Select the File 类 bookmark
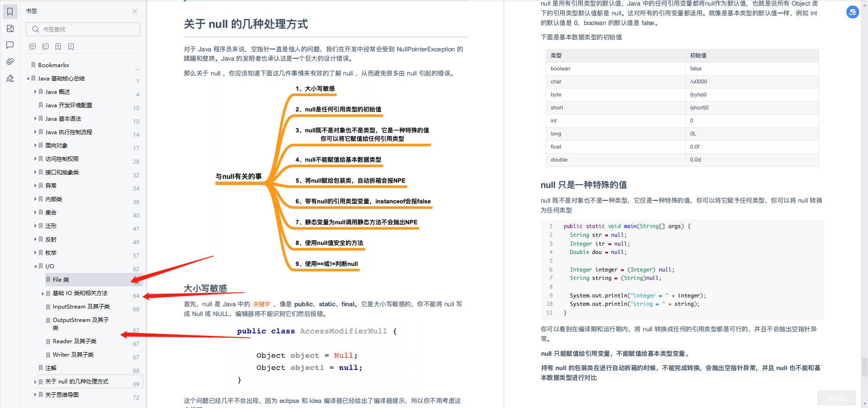Image resolution: width=868 pixels, height=408 pixels. tap(61, 280)
